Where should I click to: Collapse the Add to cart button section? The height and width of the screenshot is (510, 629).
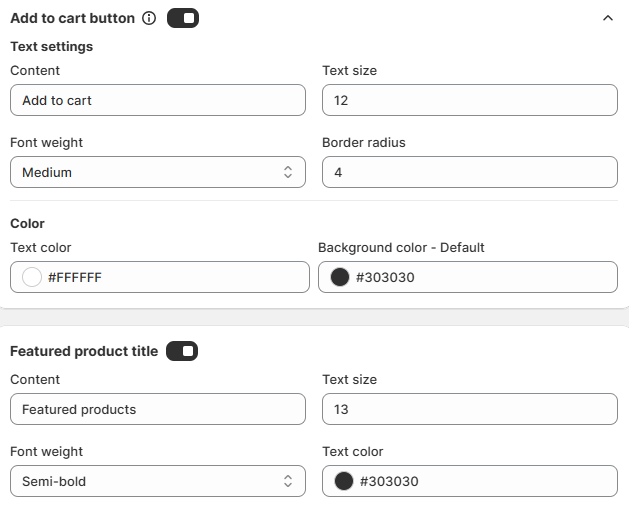(x=608, y=18)
